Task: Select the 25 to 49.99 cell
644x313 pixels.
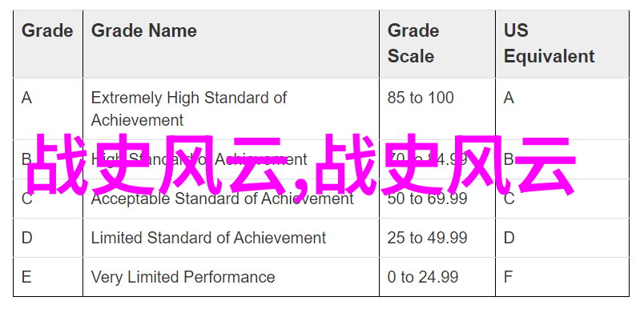Action: 437,238
